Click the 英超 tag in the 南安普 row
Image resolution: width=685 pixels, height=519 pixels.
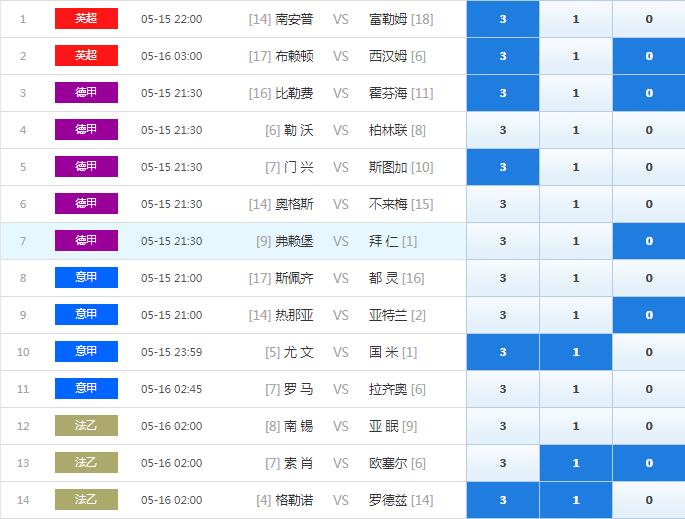[x=86, y=19]
